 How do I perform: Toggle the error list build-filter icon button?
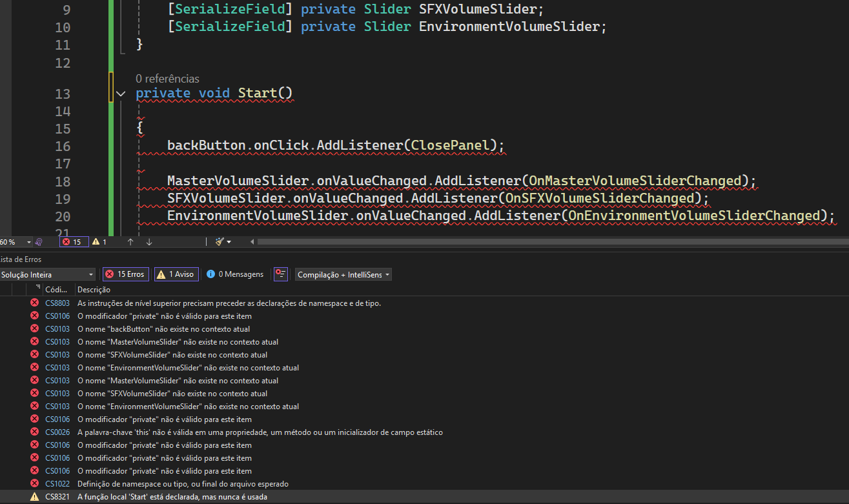tap(281, 274)
